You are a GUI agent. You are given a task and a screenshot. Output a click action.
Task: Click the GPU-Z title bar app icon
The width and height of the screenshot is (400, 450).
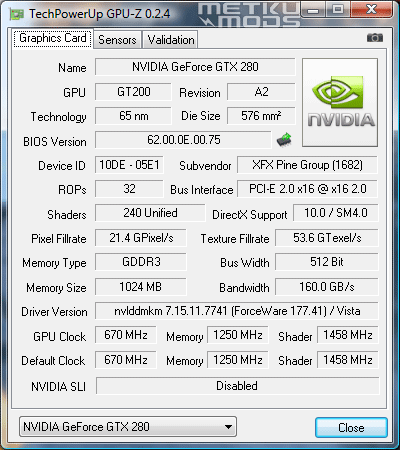[17, 14]
